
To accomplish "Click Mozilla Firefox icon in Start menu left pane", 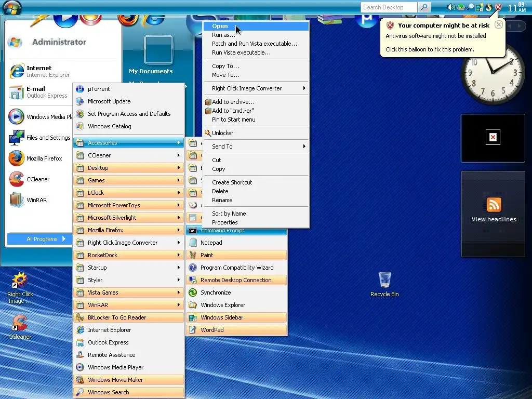I will click(16, 158).
